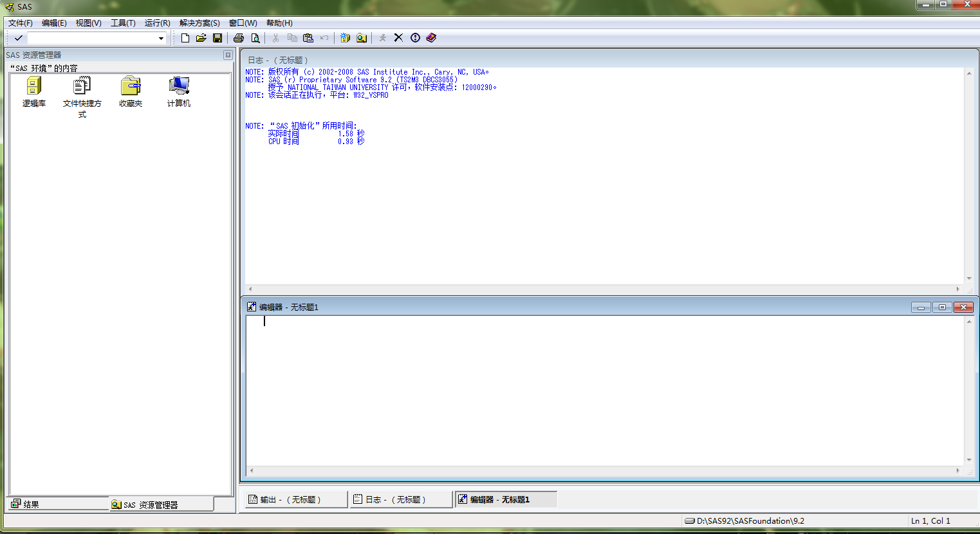Viewport: 980px width, 534px height.
Task: Open the 窗口(W) menu
Action: [x=243, y=23]
